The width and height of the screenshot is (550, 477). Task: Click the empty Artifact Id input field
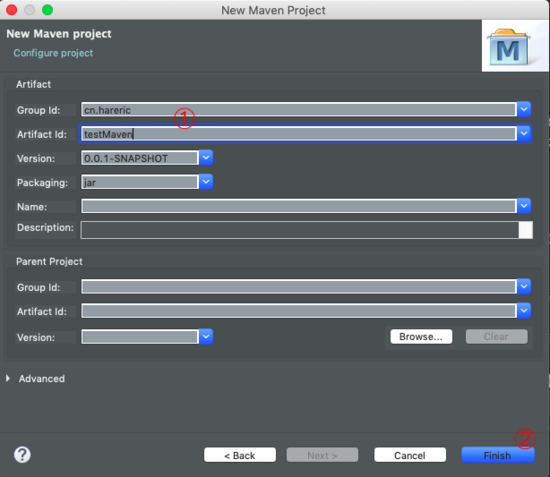point(299,311)
